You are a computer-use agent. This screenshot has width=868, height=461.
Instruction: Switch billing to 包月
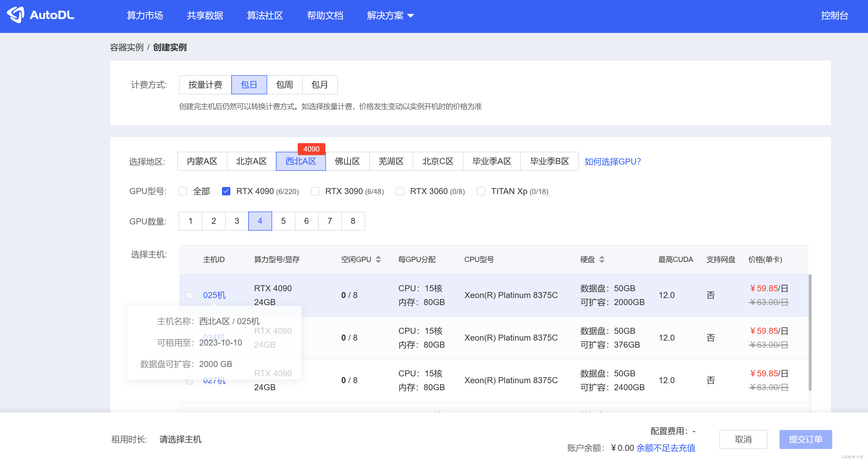tap(319, 85)
